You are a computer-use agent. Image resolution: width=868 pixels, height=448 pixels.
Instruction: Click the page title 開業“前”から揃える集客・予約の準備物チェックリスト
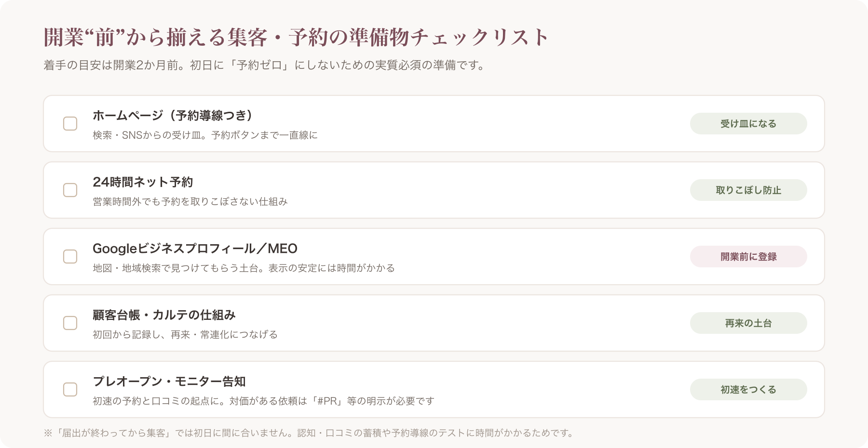point(296,38)
